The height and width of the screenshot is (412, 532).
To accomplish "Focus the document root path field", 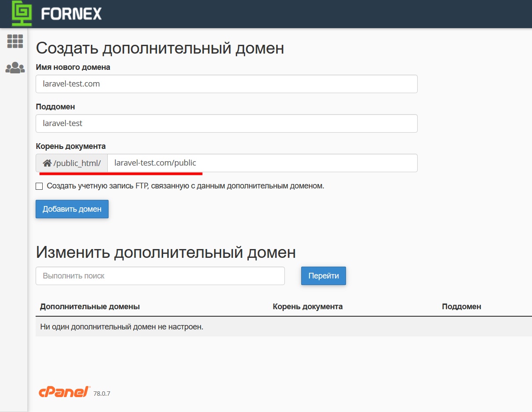I will coord(262,163).
